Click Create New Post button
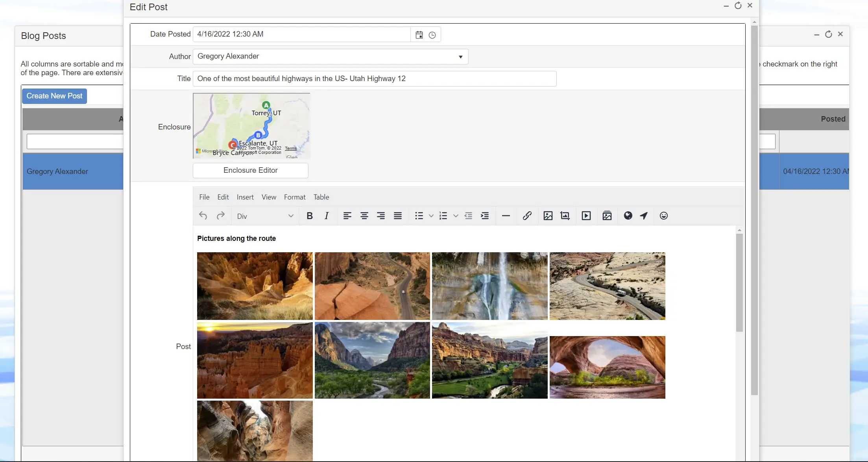 coord(54,96)
